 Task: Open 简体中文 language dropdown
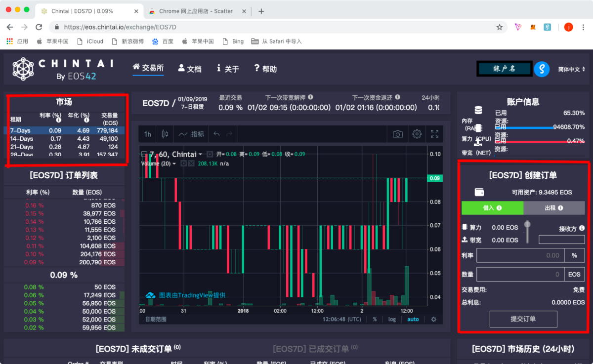(573, 69)
